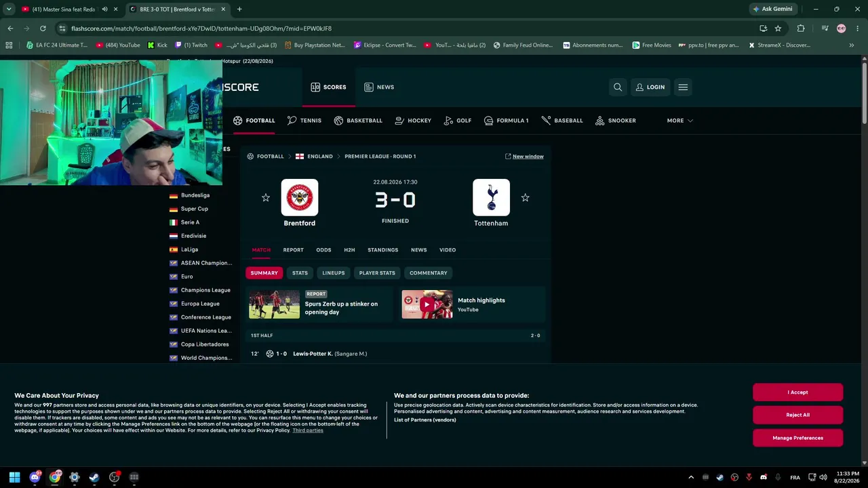Image resolution: width=868 pixels, height=488 pixels.
Task: Add Tottenham to favorites with the star
Action: (525, 197)
